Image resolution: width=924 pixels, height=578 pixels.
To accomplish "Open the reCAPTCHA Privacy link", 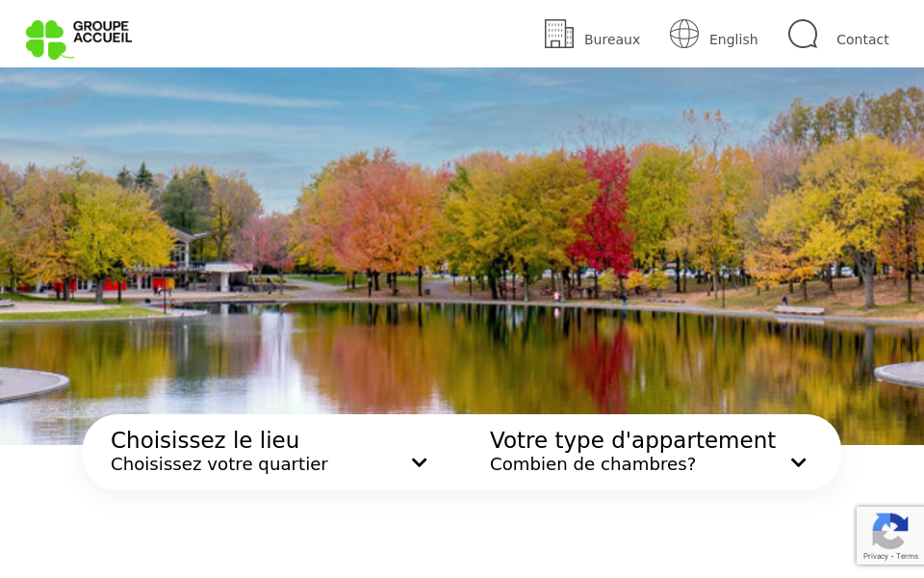I will click(x=876, y=556).
